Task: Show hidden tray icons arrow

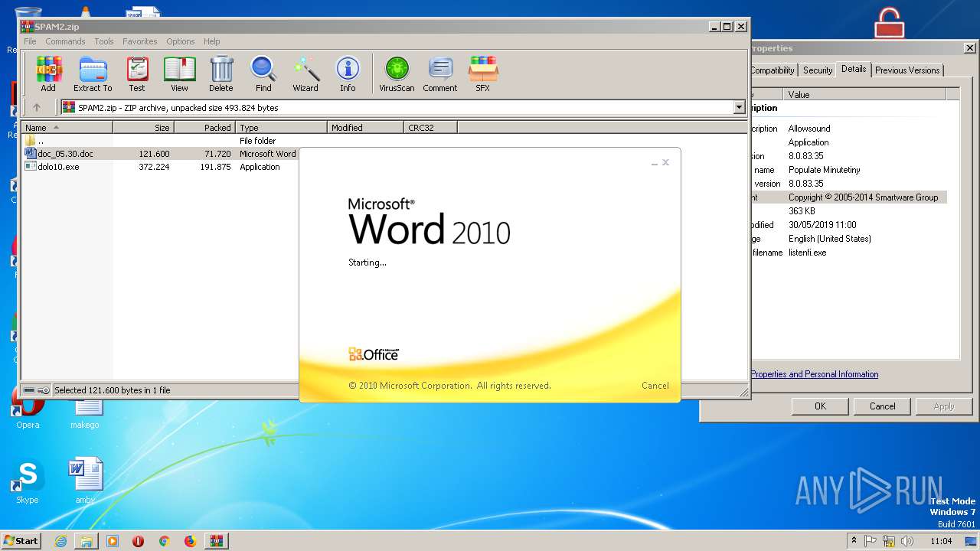Action: tap(854, 541)
